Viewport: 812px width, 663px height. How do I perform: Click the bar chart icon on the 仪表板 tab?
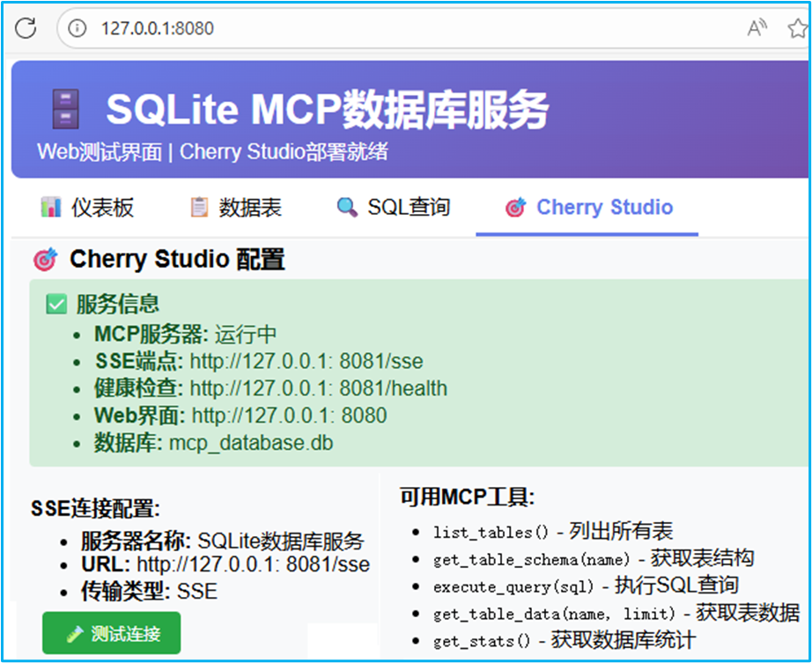tap(51, 207)
